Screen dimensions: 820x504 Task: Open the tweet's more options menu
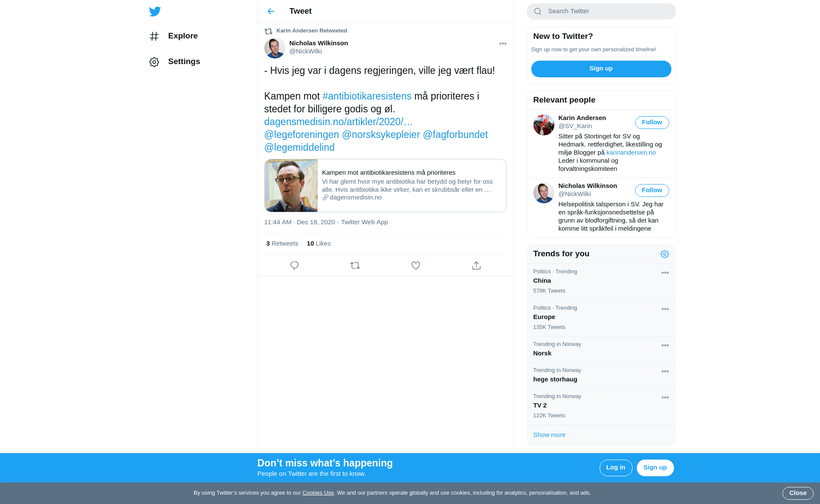[503, 44]
